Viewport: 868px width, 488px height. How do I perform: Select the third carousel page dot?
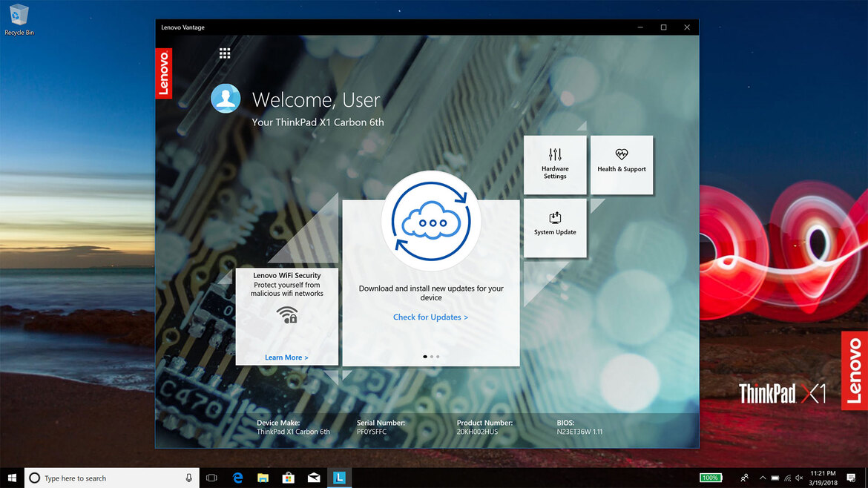click(x=438, y=357)
